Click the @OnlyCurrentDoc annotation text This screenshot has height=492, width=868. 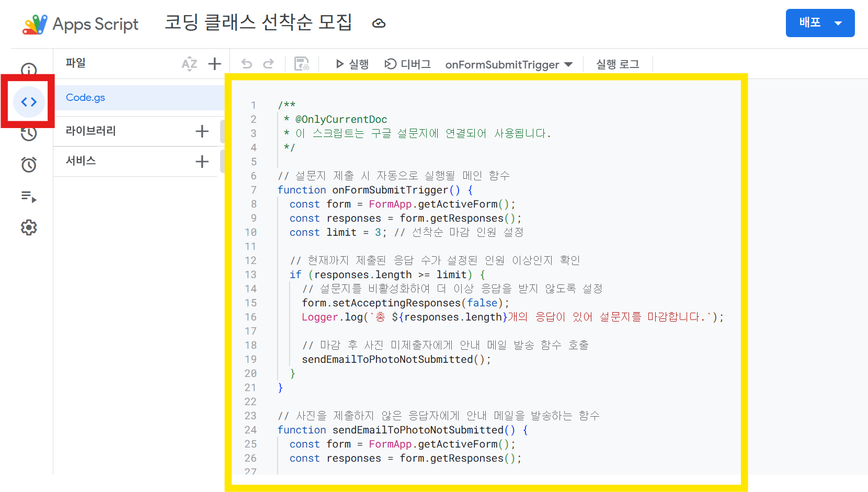point(341,119)
